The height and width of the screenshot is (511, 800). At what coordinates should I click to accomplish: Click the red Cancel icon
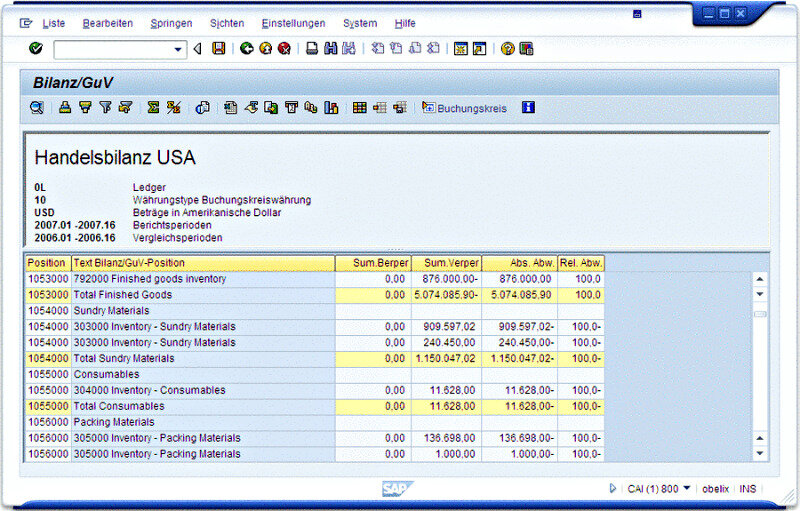[x=284, y=48]
